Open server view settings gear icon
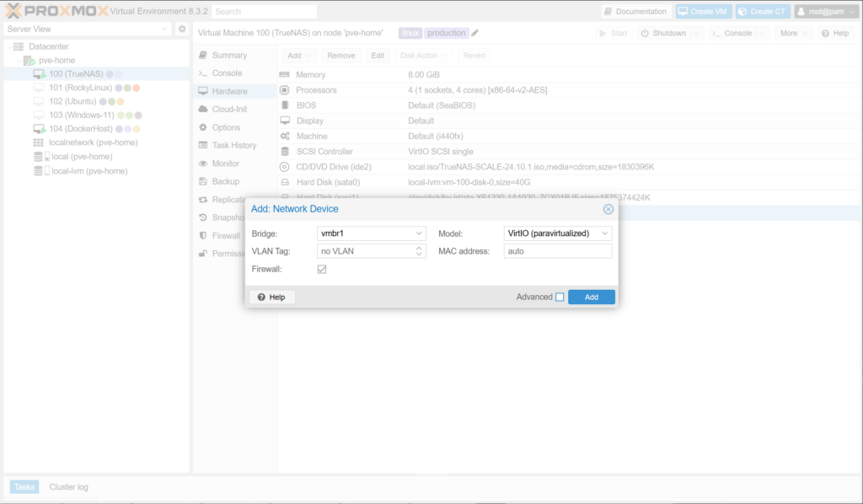863x504 pixels. pyautogui.click(x=182, y=29)
